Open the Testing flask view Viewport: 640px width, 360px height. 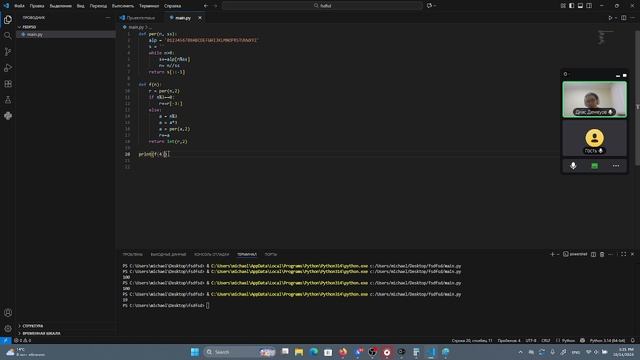tap(8, 100)
